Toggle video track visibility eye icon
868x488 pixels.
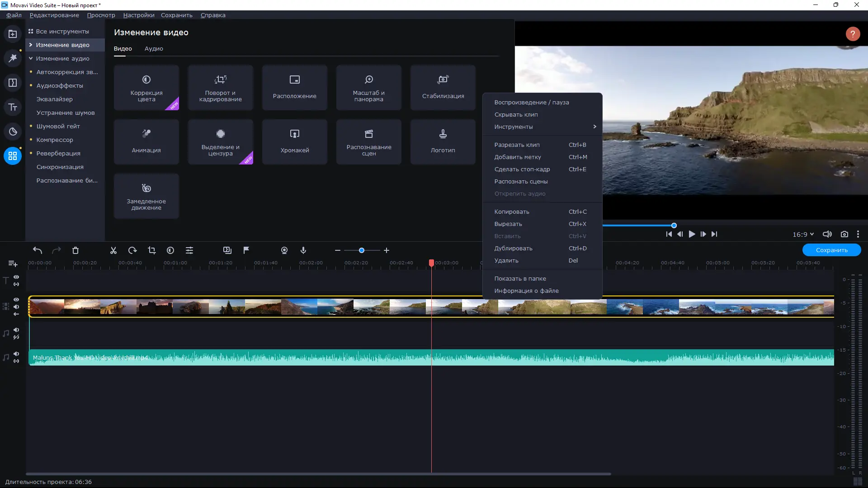point(16,300)
